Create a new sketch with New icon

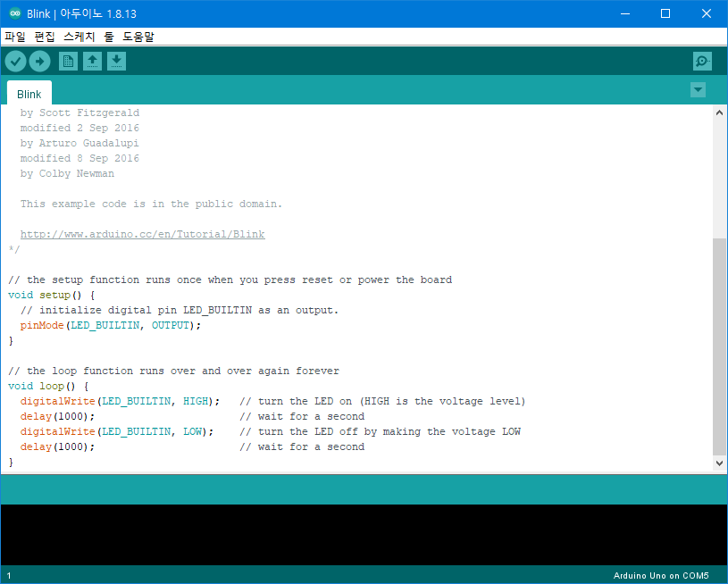click(68, 62)
